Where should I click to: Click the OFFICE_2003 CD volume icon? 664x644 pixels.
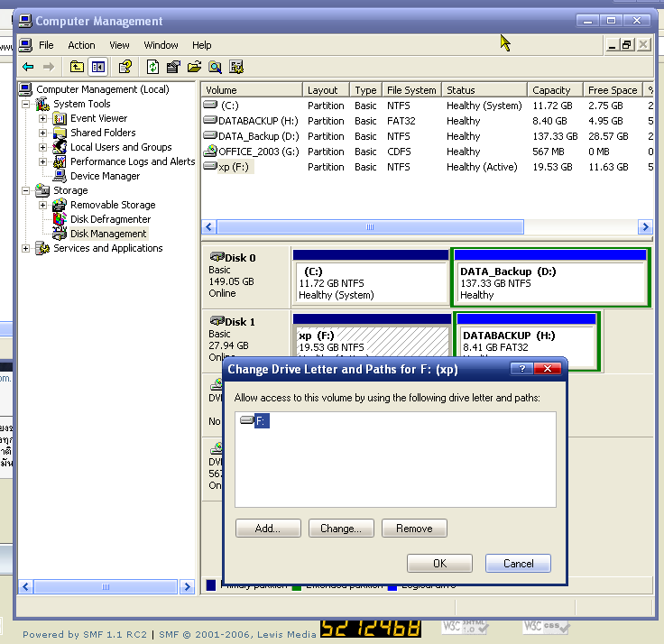[x=210, y=151]
